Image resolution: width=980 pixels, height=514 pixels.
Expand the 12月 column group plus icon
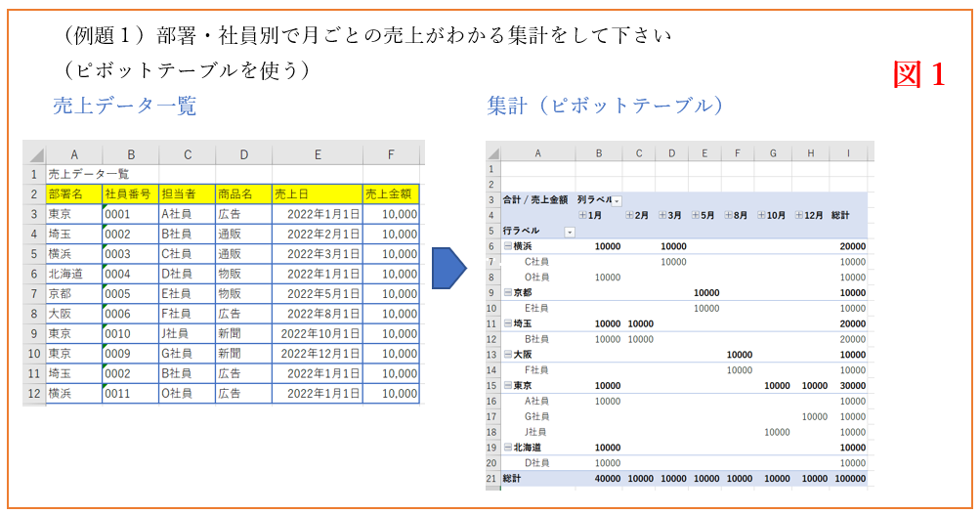pyautogui.click(x=798, y=215)
